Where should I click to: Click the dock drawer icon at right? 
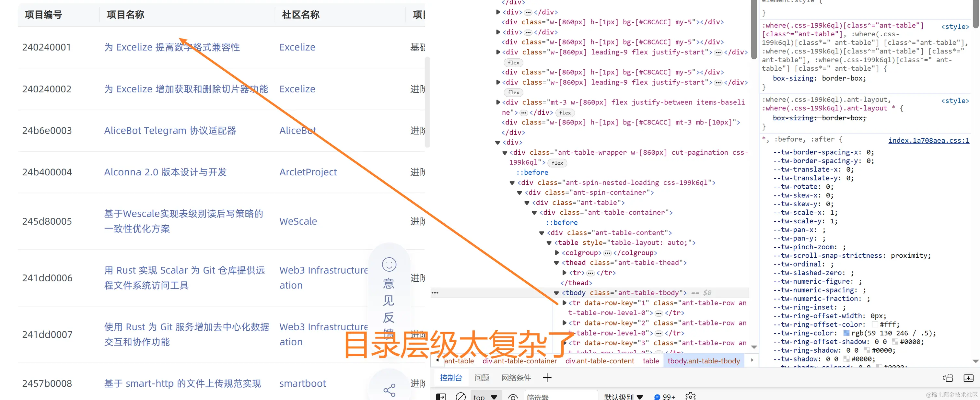[x=968, y=378]
